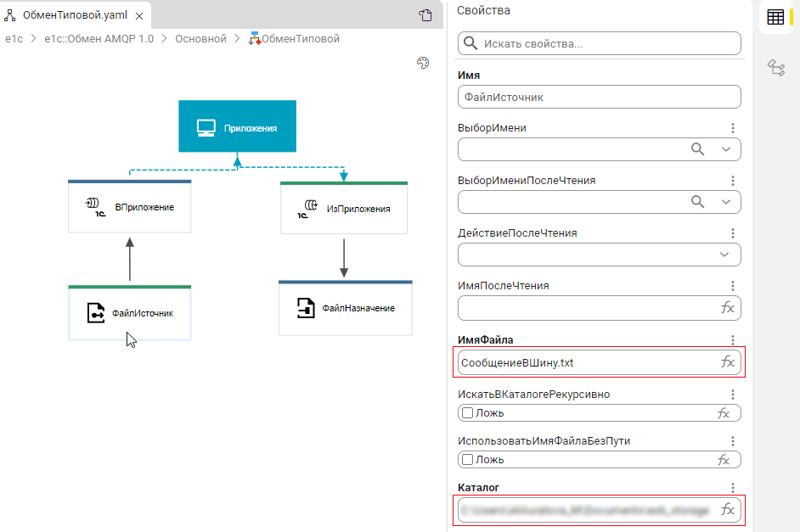This screenshot has height=532, width=800.
Task: Click the 1C queue icon in ВПриложение
Action: 96,207
